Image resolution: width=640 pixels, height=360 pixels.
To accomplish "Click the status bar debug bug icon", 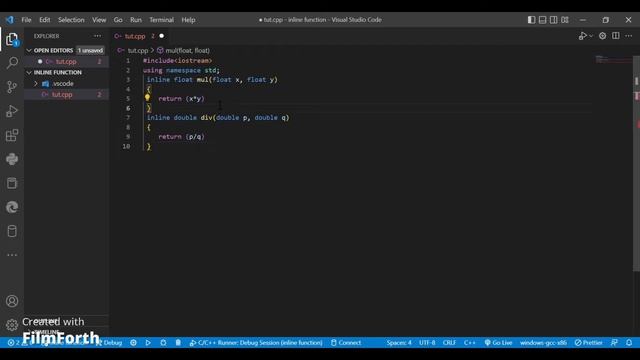I will coord(163,343).
